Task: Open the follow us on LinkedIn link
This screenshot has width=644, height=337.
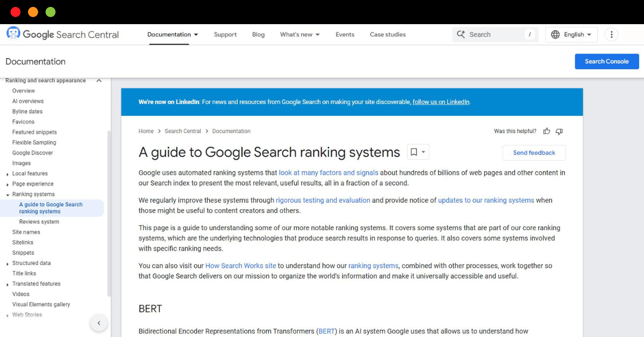Action: click(x=441, y=102)
